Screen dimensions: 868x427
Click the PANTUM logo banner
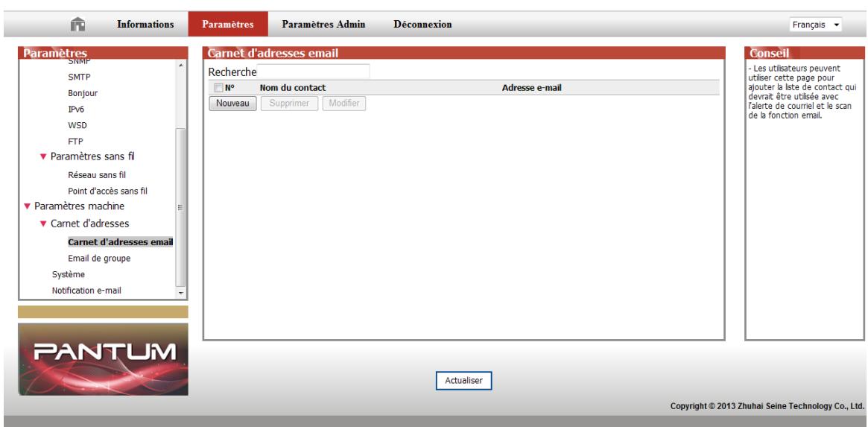[103, 359]
